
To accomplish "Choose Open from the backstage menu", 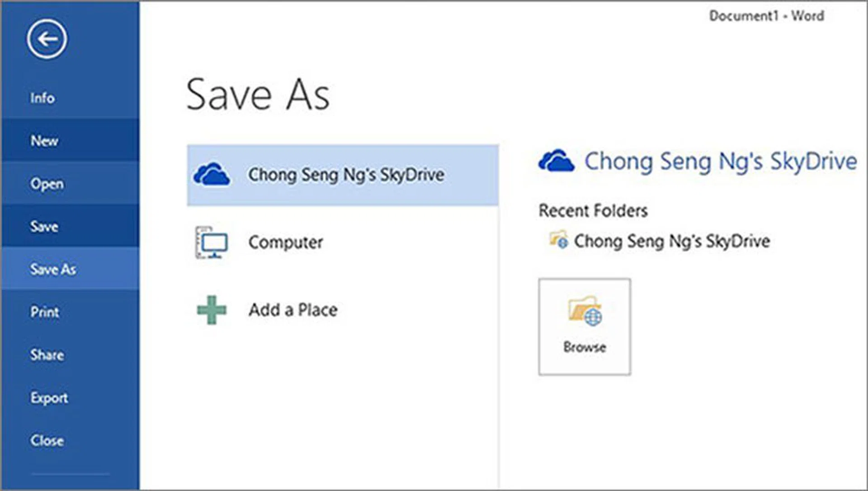I will (47, 184).
